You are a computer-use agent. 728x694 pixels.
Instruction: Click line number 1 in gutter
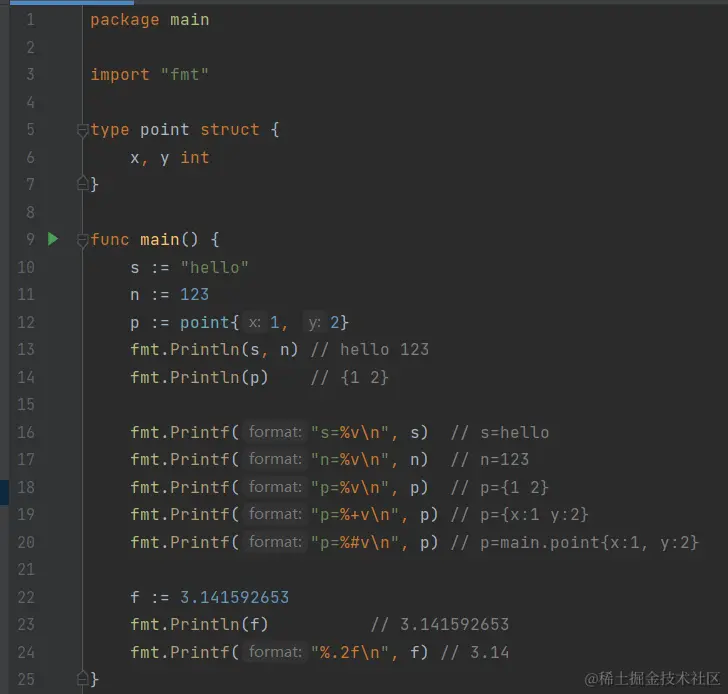coord(30,19)
